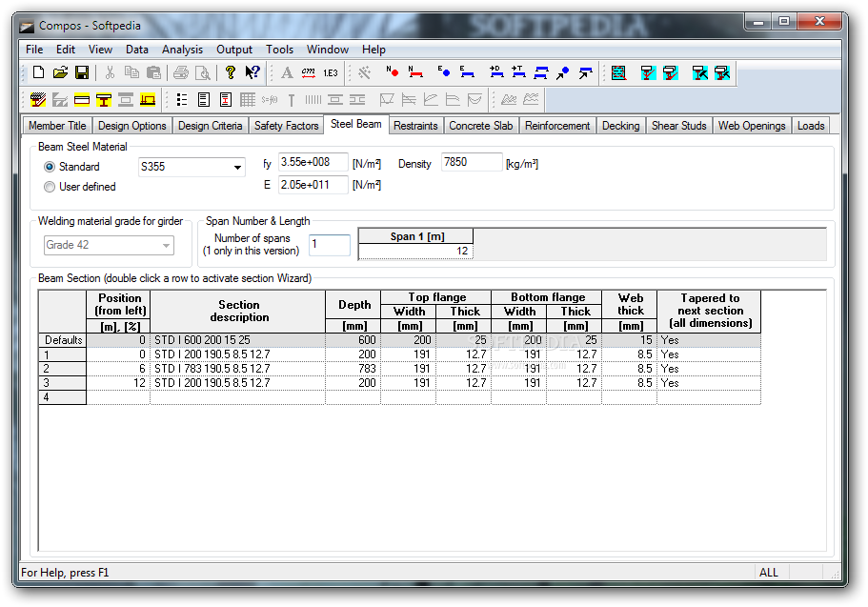The height and width of the screenshot is (607, 868).
Task: Click the cyan single beam with hammer icon
Action: pos(699,72)
